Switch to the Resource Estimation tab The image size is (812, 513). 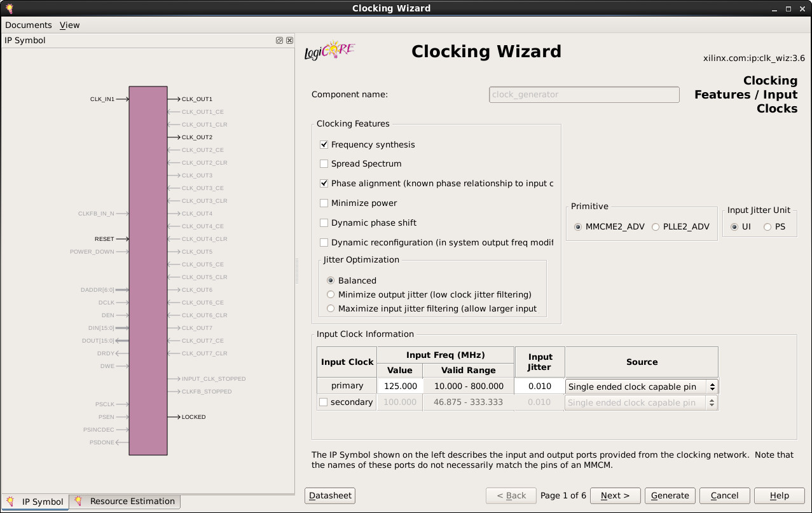pyautogui.click(x=125, y=502)
